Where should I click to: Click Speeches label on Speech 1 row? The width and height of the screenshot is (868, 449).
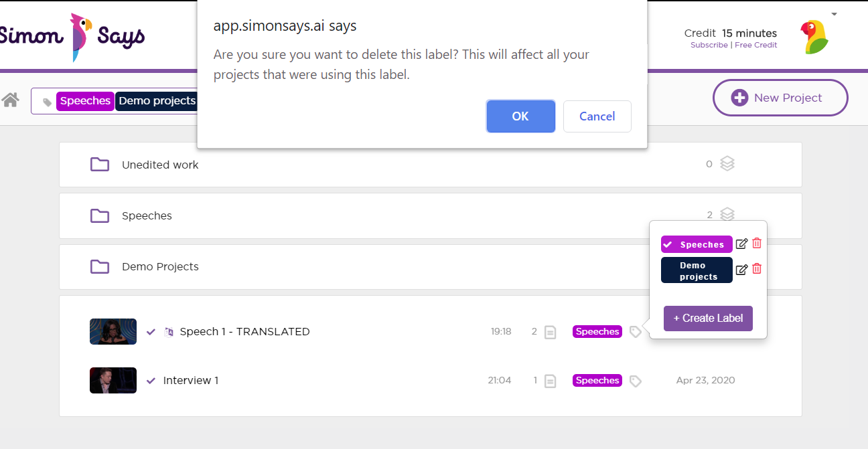point(597,331)
